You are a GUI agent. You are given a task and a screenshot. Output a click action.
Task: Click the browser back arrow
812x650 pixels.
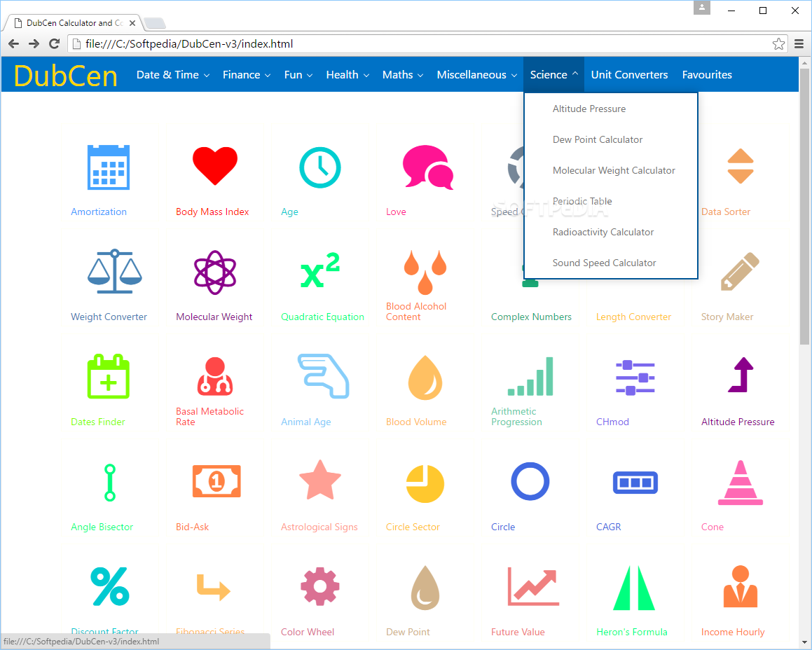(x=14, y=44)
